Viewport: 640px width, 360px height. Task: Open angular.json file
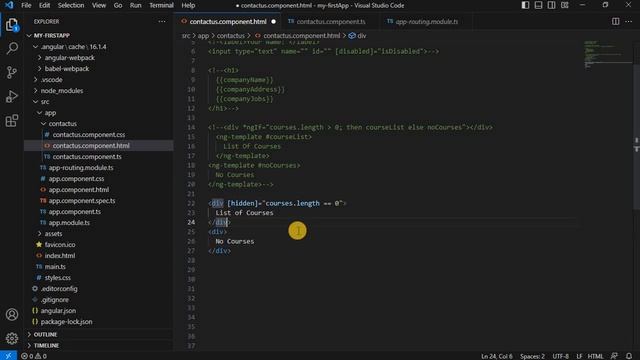(x=58, y=311)
